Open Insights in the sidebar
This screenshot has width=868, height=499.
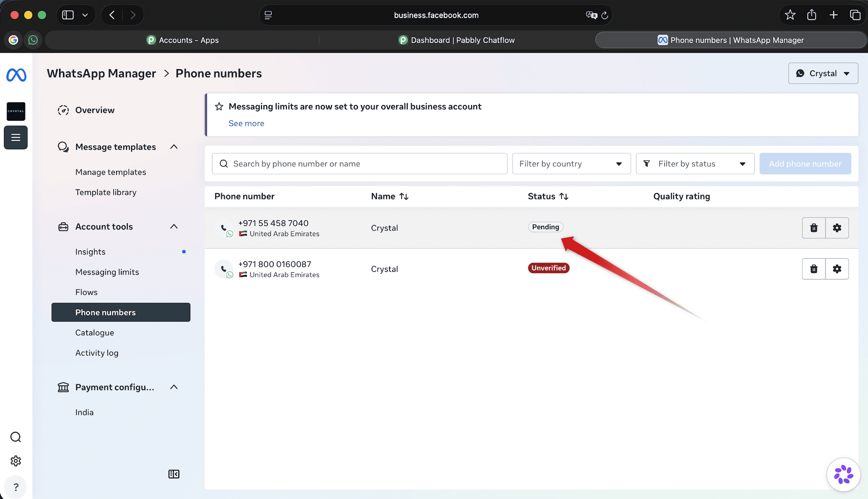click(90, 252)
